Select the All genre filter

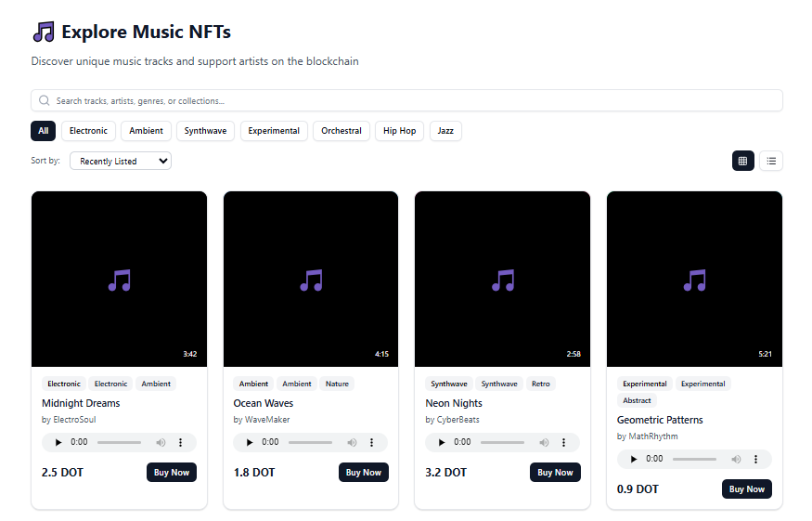(x=43, y=131)
